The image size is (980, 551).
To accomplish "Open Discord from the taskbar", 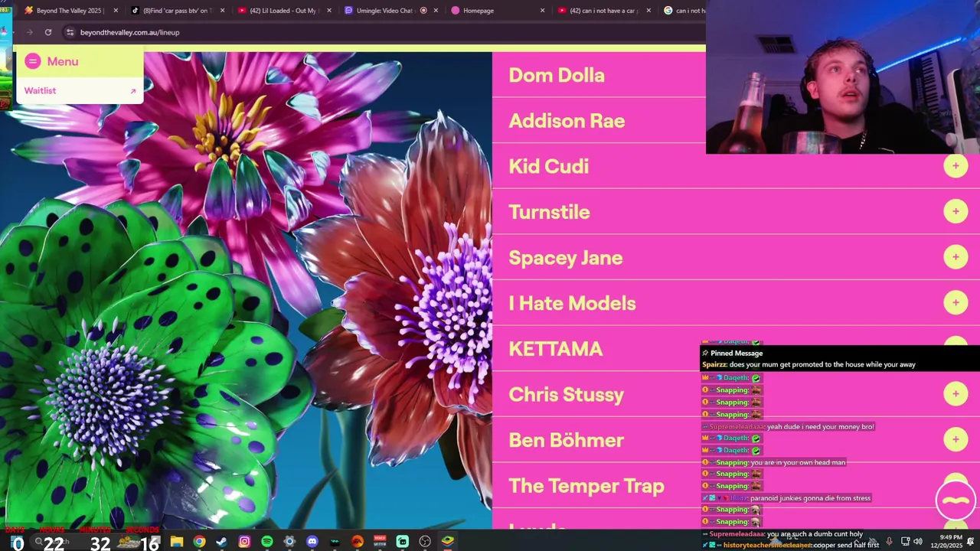I will coord(312,541).
